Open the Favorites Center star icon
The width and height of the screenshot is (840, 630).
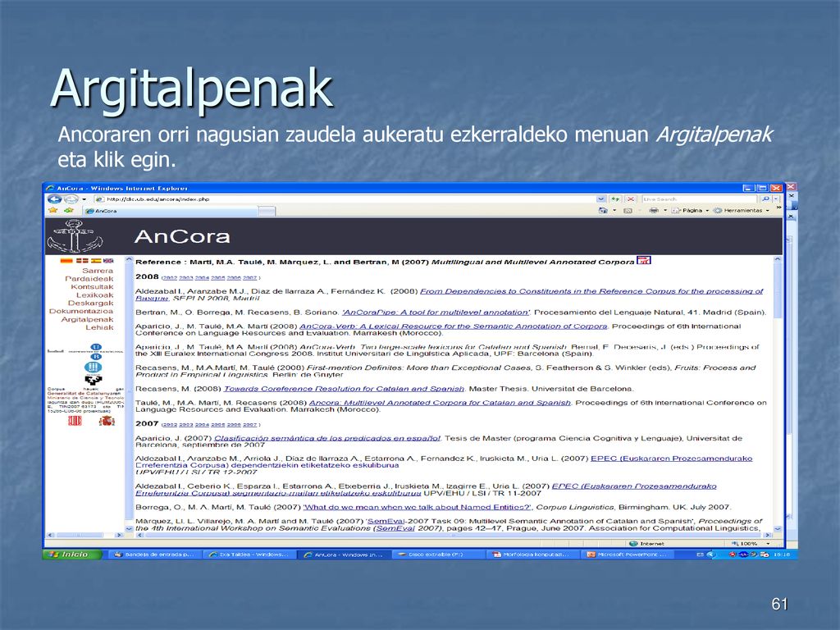tap(52, 211)
